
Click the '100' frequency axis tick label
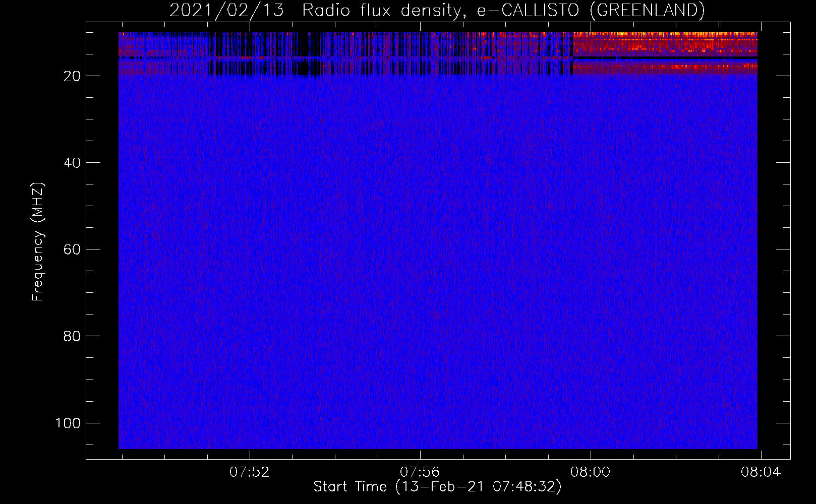(68, 423)
